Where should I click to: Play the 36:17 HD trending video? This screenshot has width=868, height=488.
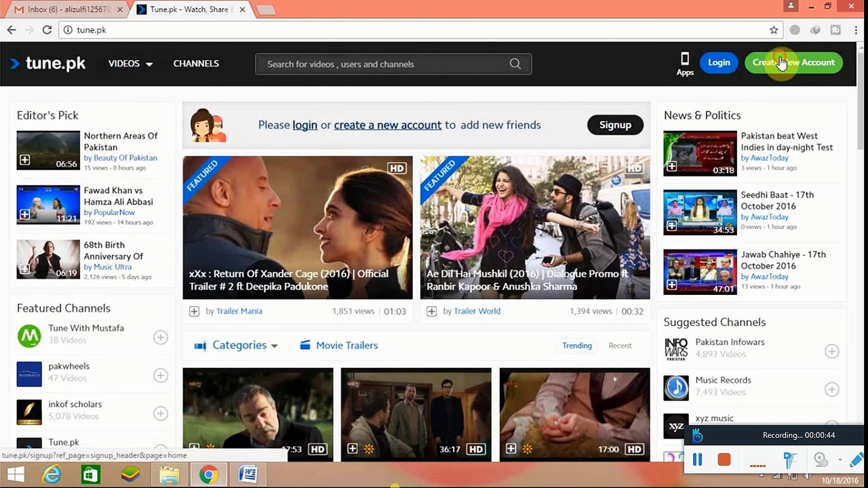click(x=416, y=415)
